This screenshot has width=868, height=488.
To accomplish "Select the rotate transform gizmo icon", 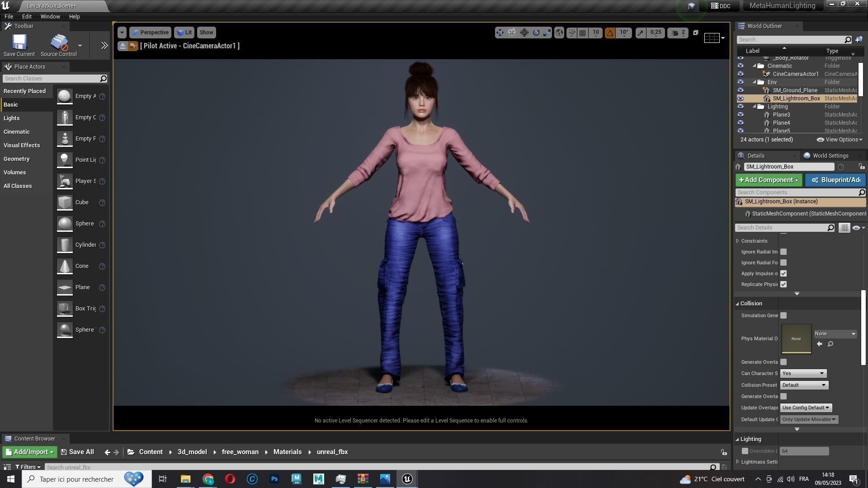I will coord(536,33).
